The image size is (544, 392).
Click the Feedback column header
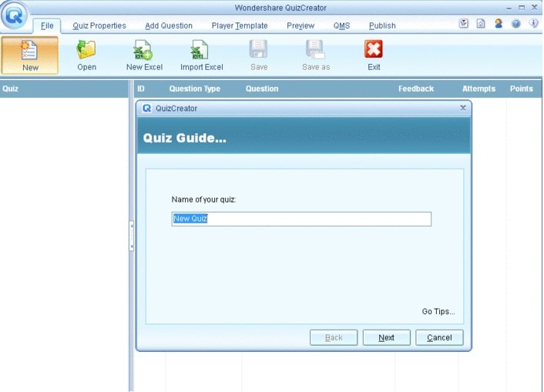pyautogui.click(x=416, y=89)
